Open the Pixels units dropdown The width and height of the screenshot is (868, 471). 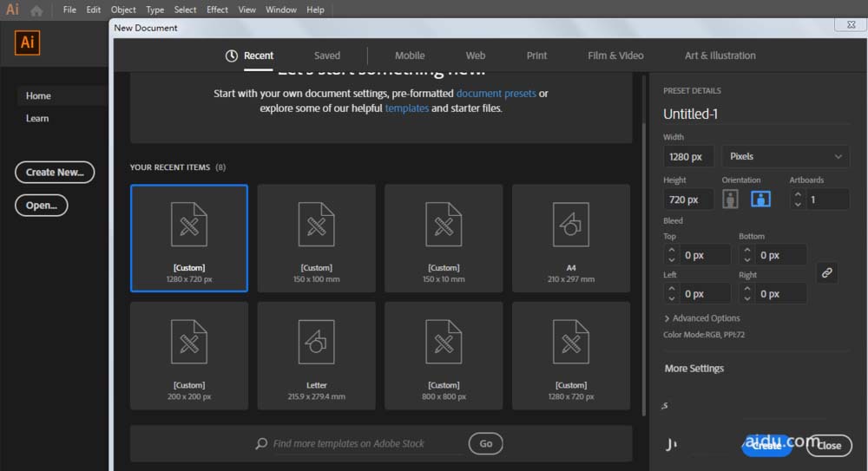pos(786,157)
